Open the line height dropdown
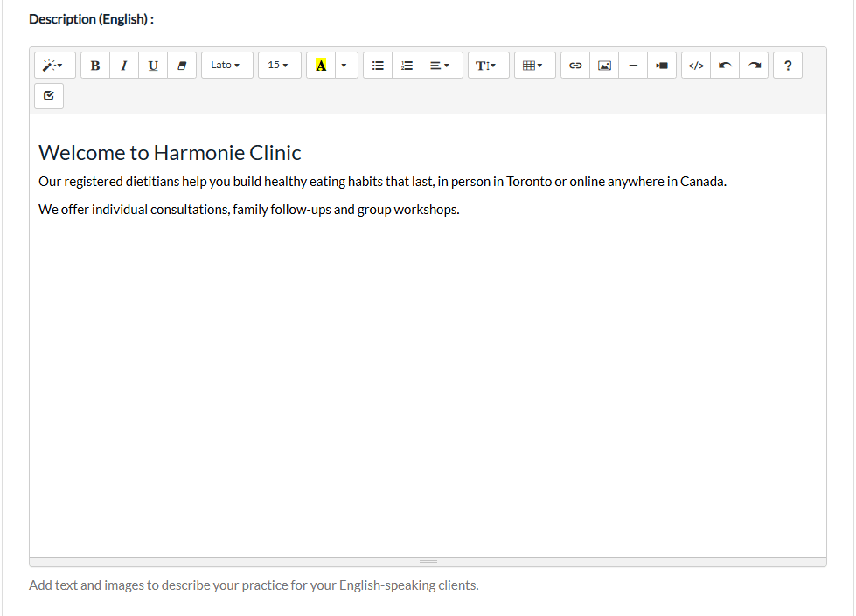 click(x=489, y=66)
